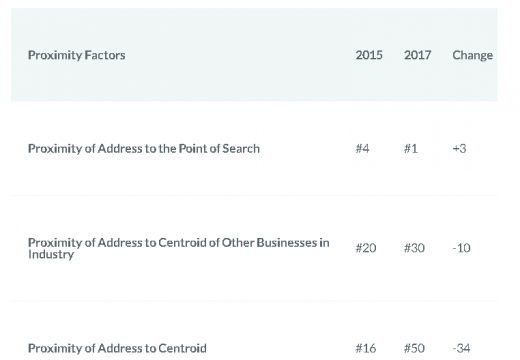Click the #16 ranking value

point(366,349)
